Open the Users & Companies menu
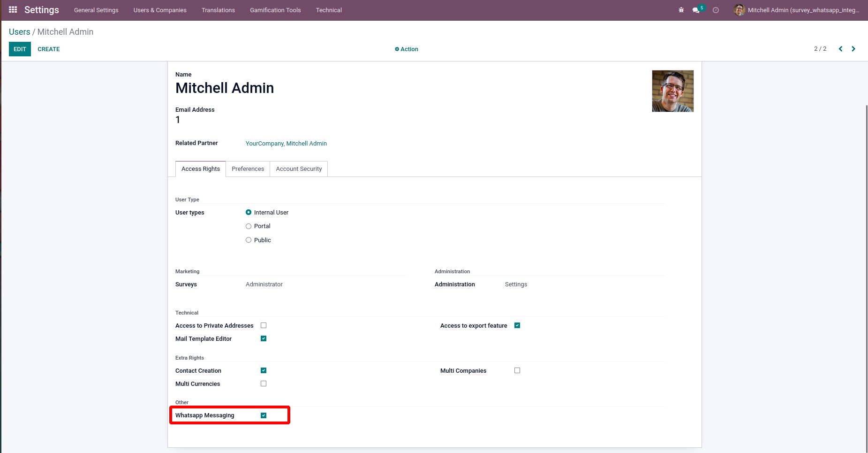Image resolution: width=868 pixels, height=453 pixels. pyautogui.click(x=160, y=10)
